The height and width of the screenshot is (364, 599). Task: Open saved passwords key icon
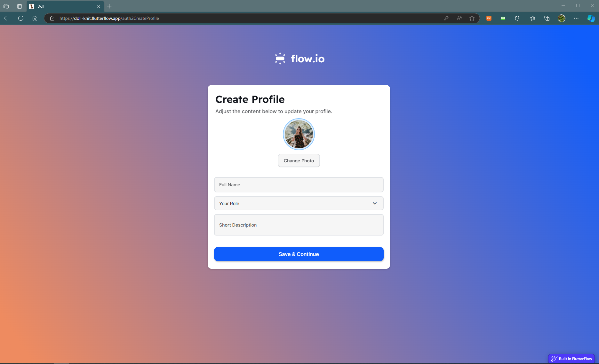446,18
